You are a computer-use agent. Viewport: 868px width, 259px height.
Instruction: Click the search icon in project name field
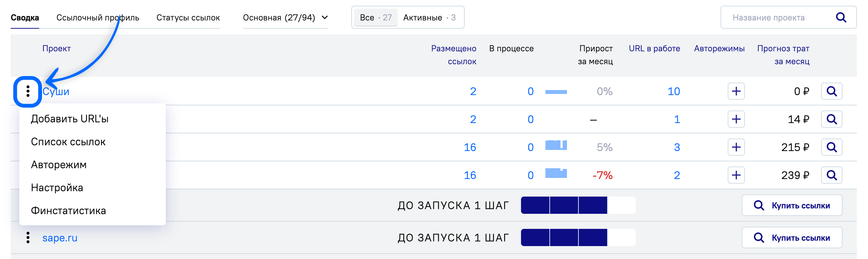point(841,17)
